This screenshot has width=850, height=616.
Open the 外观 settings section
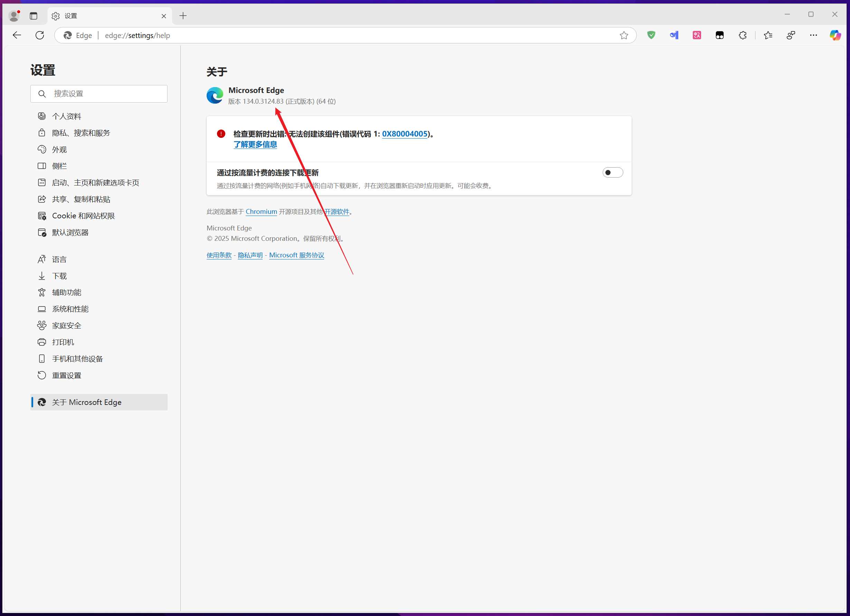click(x=59, y=150)
